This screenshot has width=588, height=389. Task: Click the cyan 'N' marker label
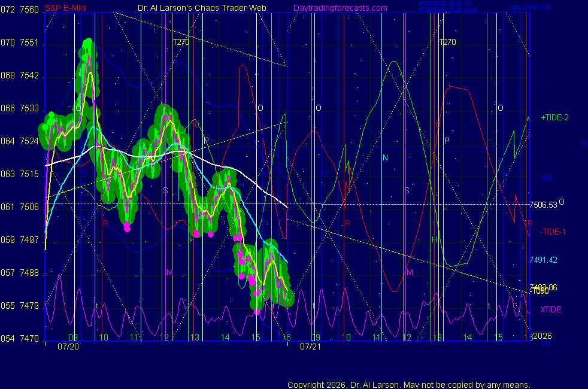(385, 158)
